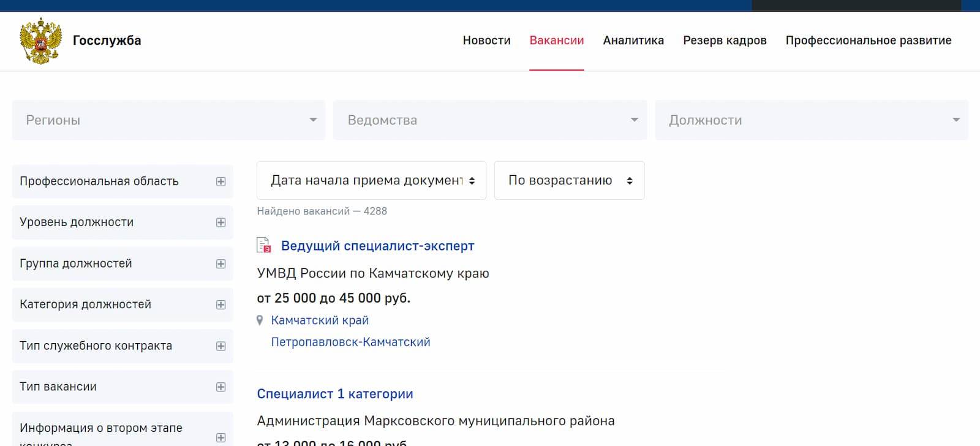Switch sort order По возрастанию
This screenshot has height=446, width=980.
[569, 181]
